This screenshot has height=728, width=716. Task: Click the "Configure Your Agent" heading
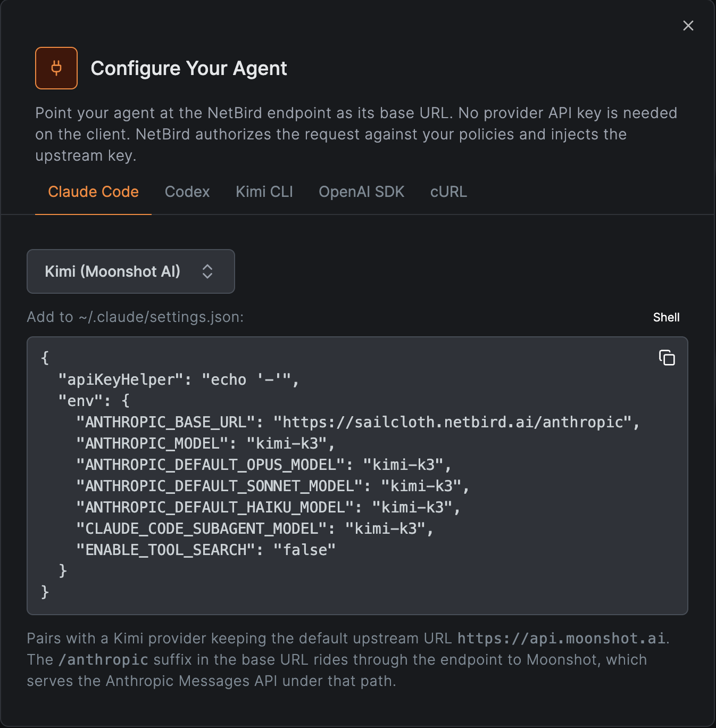189,68
